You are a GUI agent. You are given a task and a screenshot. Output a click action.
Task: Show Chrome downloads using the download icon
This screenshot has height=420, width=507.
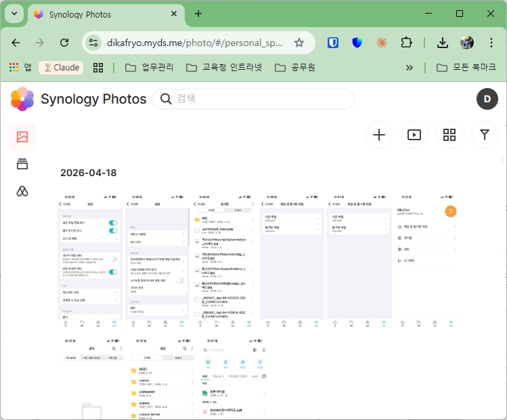[442, 43]
